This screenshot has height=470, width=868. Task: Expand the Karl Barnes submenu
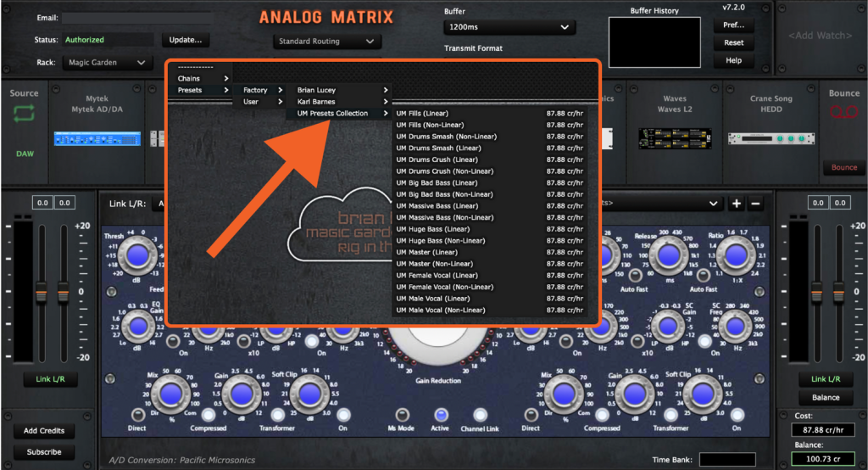(342, 102)
